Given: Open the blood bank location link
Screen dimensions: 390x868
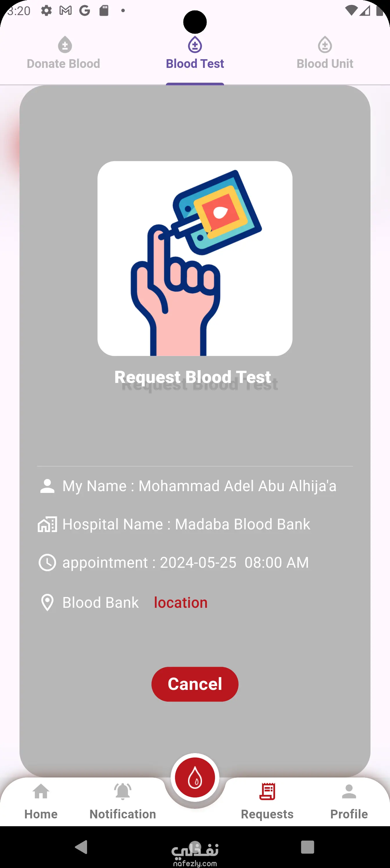Looking at the screenshot, I should point(181,603).
